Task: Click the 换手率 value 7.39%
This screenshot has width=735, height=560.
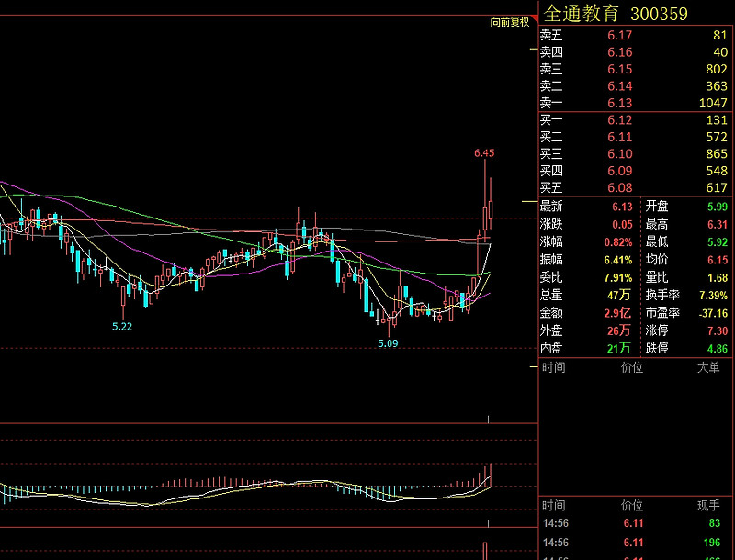Action: click(x=714, y=296)
